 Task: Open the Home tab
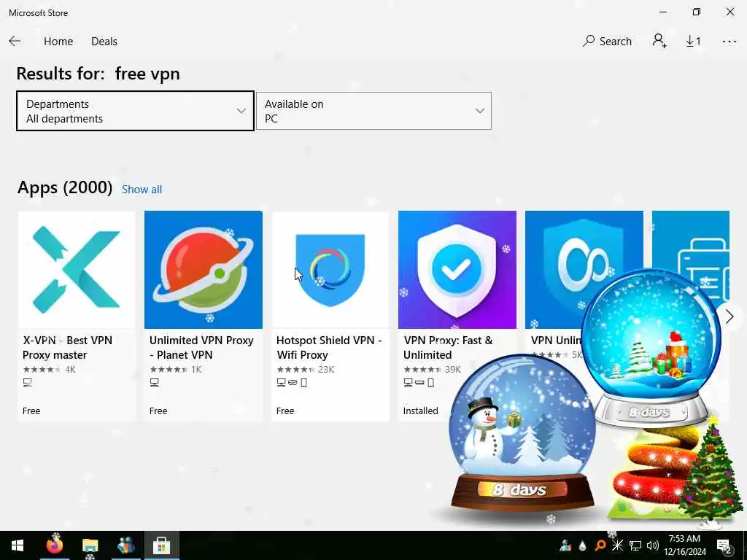point(58,42)
